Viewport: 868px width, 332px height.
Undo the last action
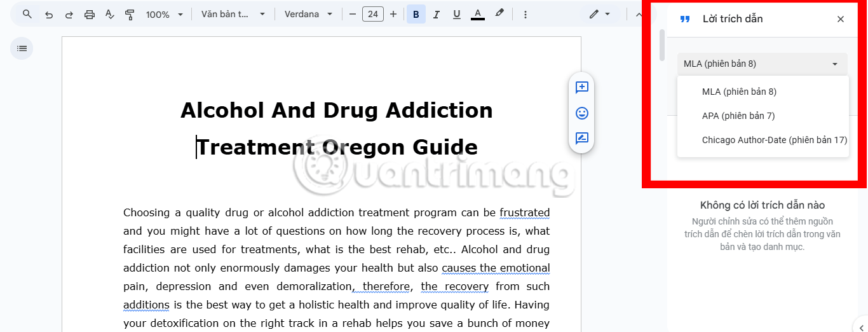coord(49,14)
